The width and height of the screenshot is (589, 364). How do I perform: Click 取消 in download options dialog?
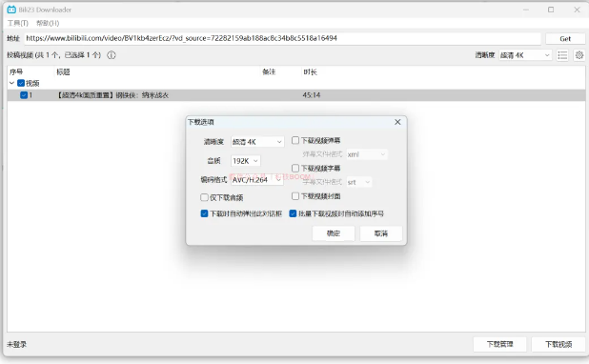pyautogui.click(x=381, y=233)
